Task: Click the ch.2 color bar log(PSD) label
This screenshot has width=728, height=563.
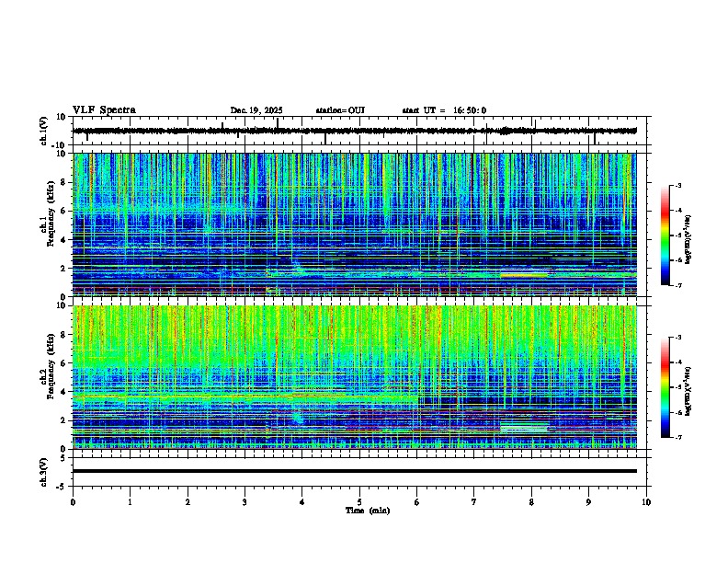Action: tap(688, 391)
